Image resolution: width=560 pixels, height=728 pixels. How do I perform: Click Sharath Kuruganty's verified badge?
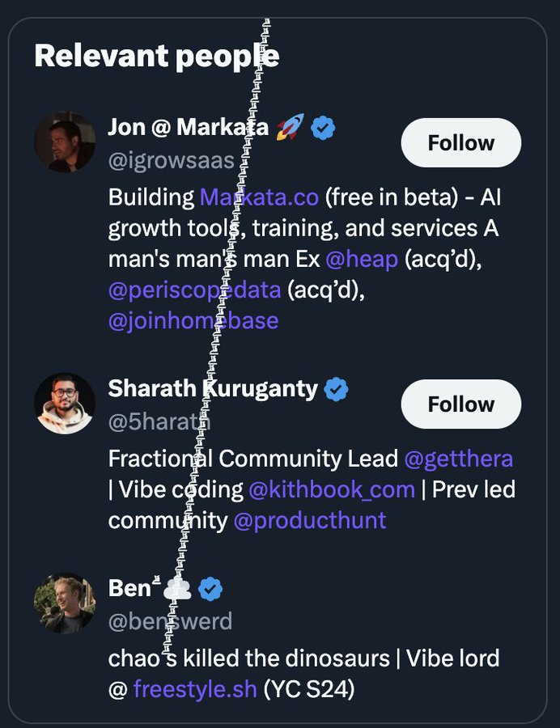click(337, 389)
